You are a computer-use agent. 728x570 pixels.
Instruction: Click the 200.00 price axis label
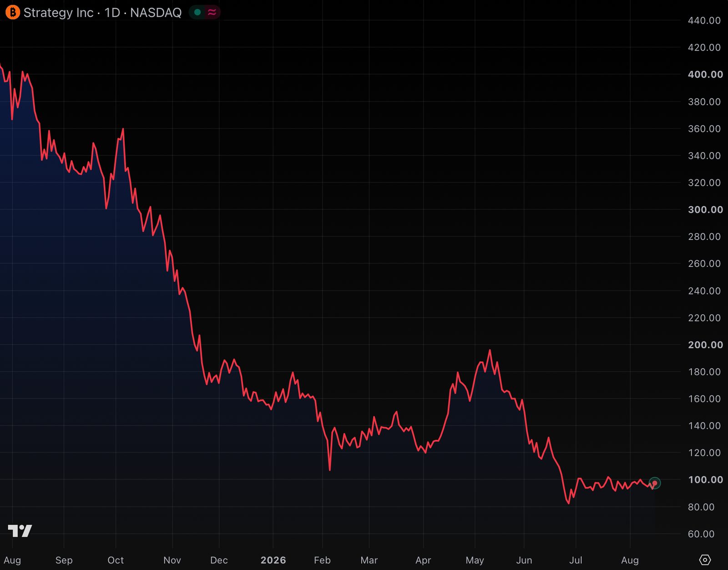click(x=705, y=345)
